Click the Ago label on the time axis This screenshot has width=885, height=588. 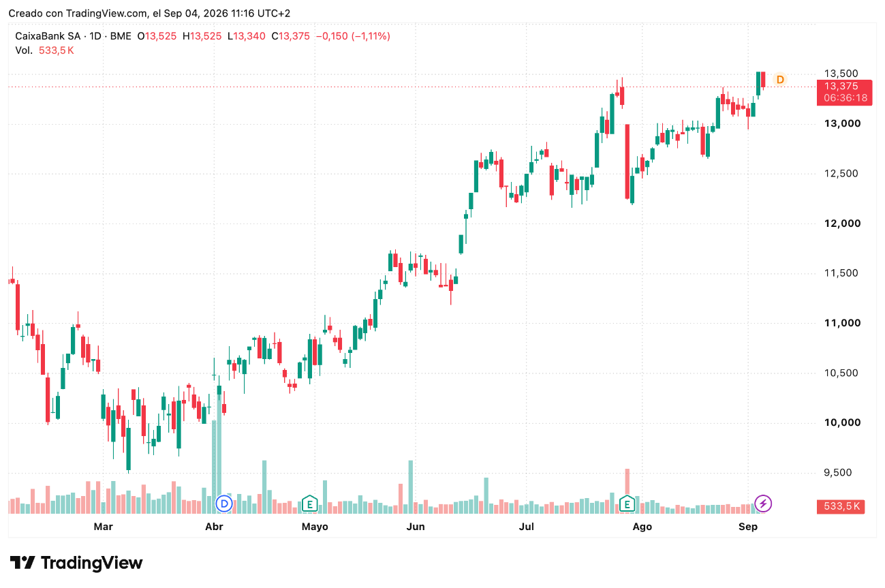[642, 527]
